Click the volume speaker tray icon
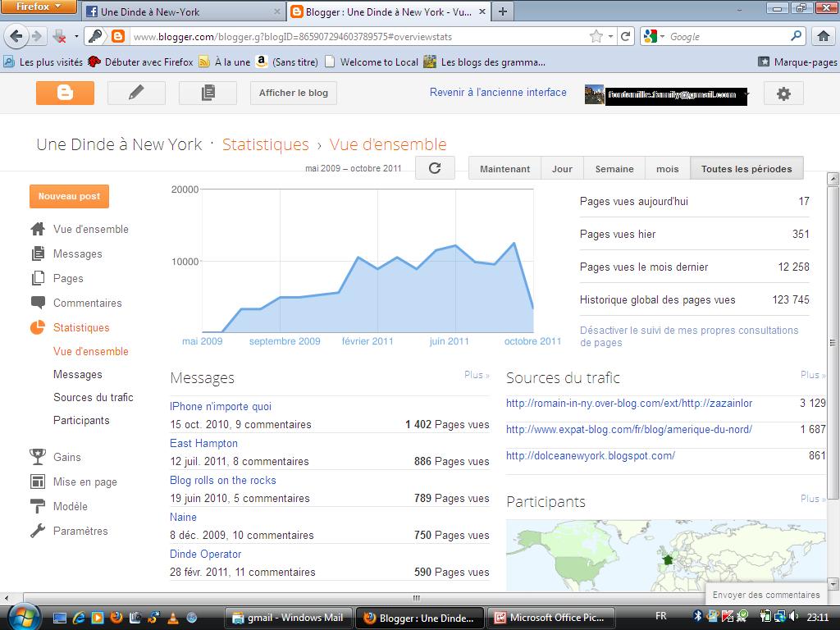Screen dimensions: 840x630 pos(794,617)
